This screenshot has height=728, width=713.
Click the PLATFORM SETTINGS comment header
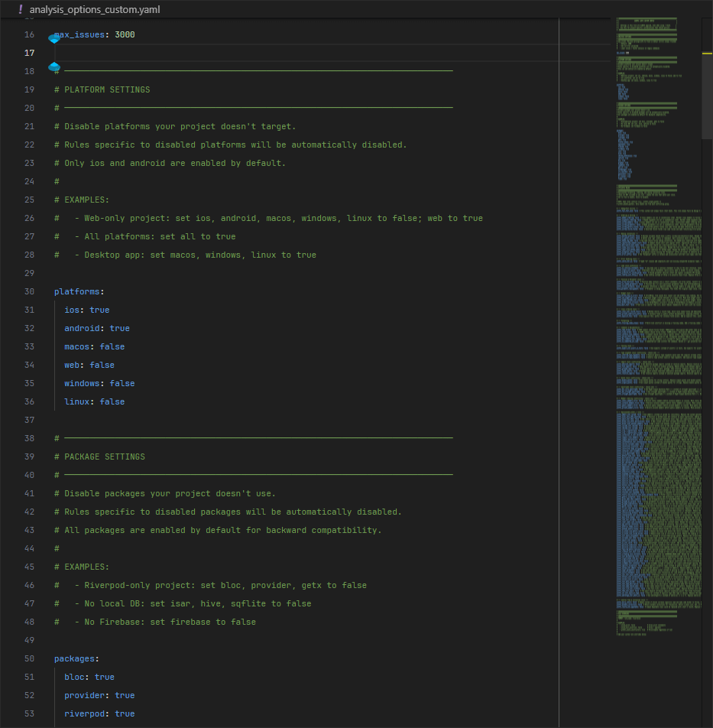click(x=101, y=89)
